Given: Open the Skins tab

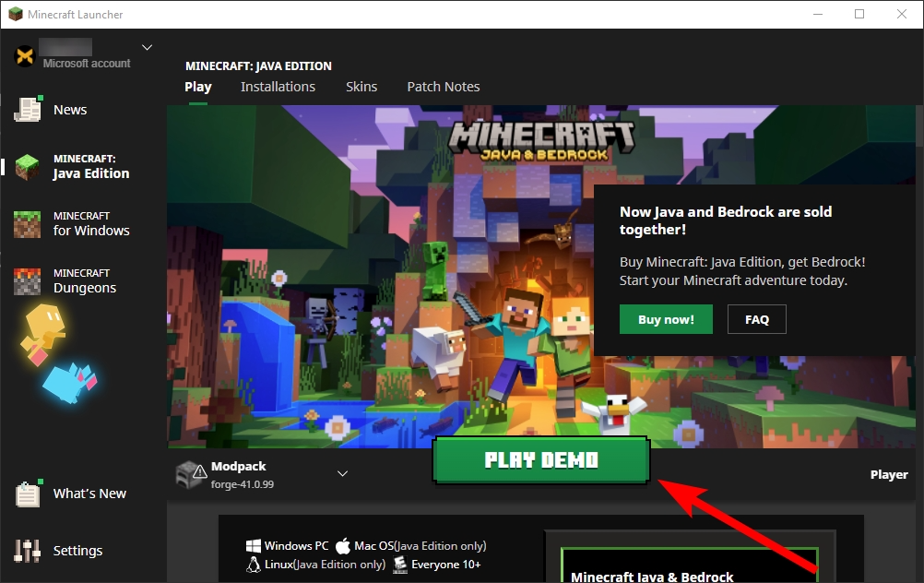Looking at the screenshot, I should (361, 87).
